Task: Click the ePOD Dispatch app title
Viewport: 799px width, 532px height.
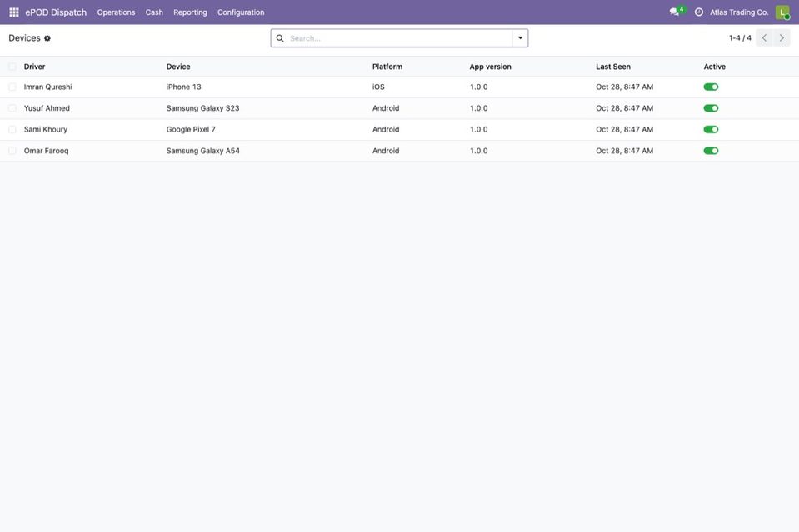Action: coord(56,12)
